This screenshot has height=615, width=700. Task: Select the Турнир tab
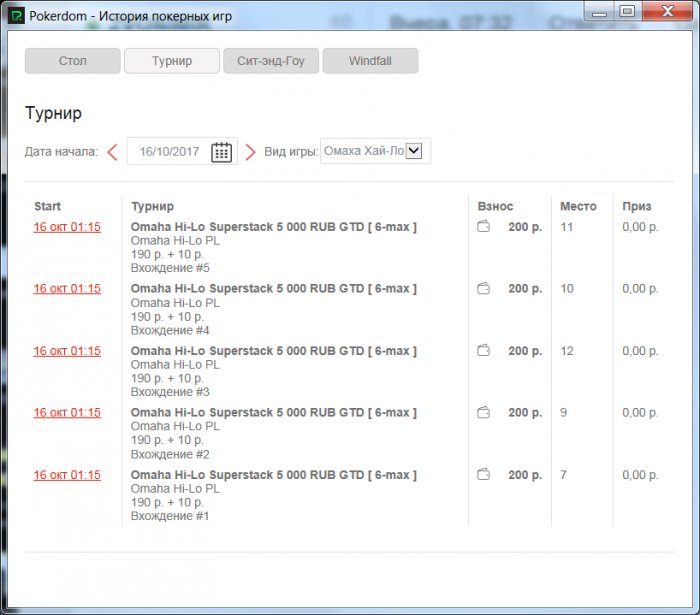click(x=171, y=61)
